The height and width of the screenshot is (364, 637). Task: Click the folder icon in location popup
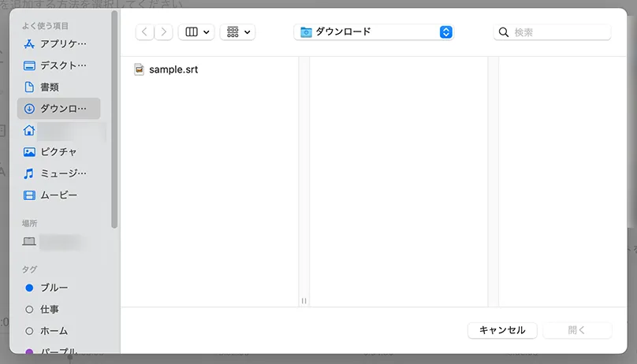point(306,32)
